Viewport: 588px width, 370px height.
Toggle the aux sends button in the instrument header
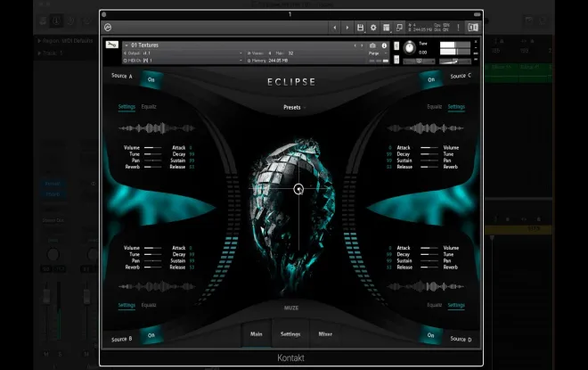tap(476, 53)
